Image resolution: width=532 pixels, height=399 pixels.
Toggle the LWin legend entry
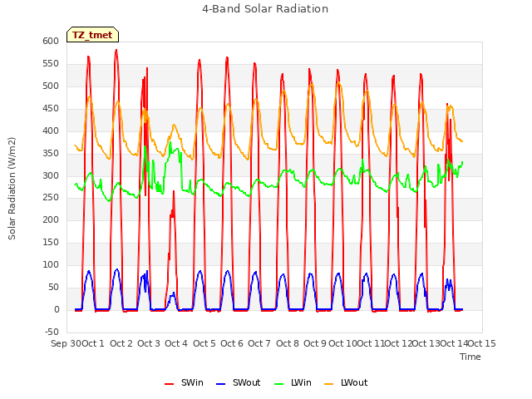[293, 382]
